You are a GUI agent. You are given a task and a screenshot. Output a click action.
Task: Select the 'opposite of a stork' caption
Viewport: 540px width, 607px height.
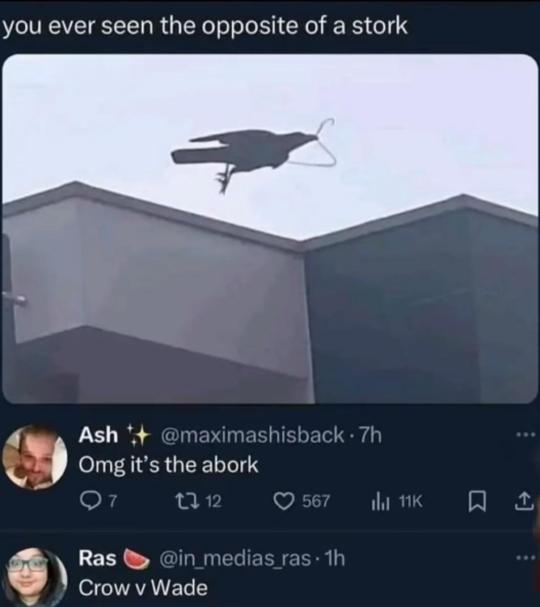[304, 27]
